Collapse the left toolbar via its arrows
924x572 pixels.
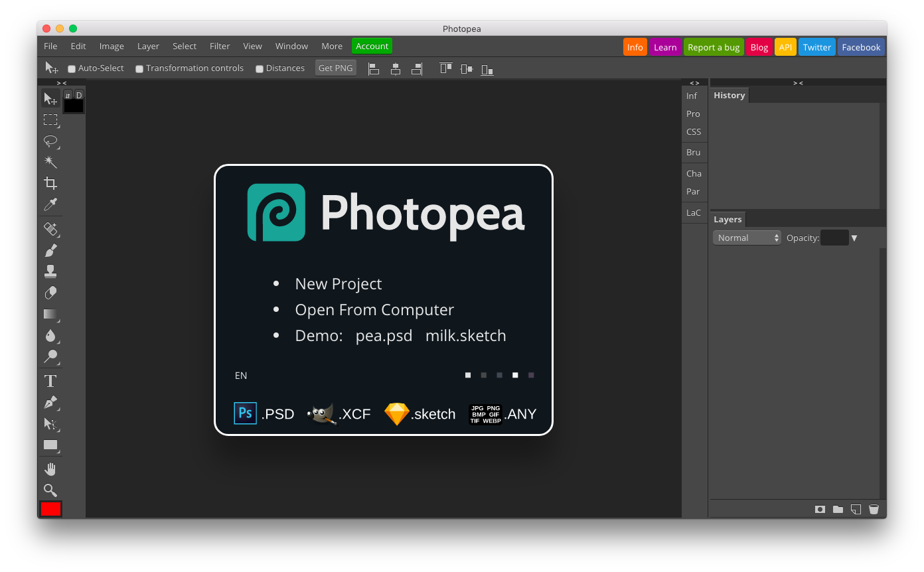point(62,83)
